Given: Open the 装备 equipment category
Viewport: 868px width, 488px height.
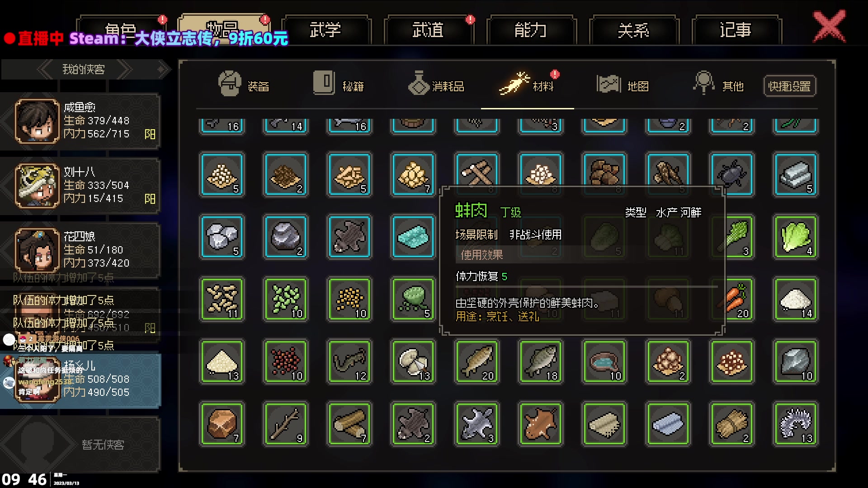Looking at the screenshot, I should (243, 85).
